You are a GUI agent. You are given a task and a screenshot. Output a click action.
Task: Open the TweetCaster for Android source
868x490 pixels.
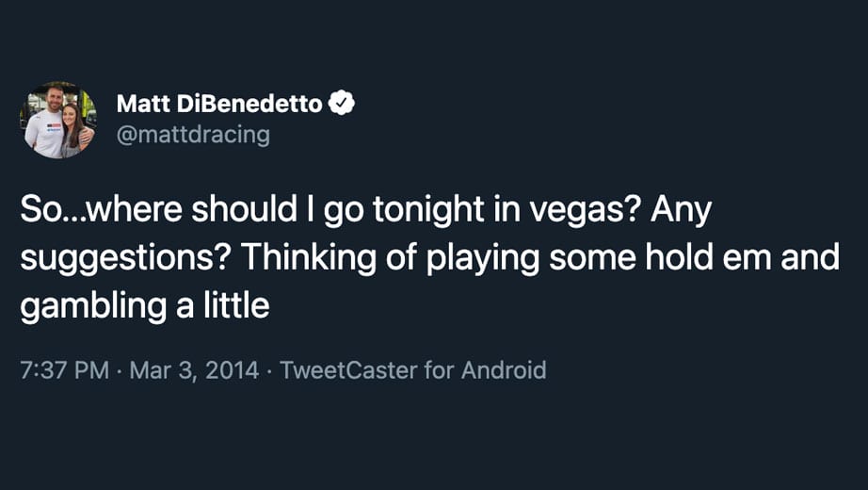click(412, 369)
